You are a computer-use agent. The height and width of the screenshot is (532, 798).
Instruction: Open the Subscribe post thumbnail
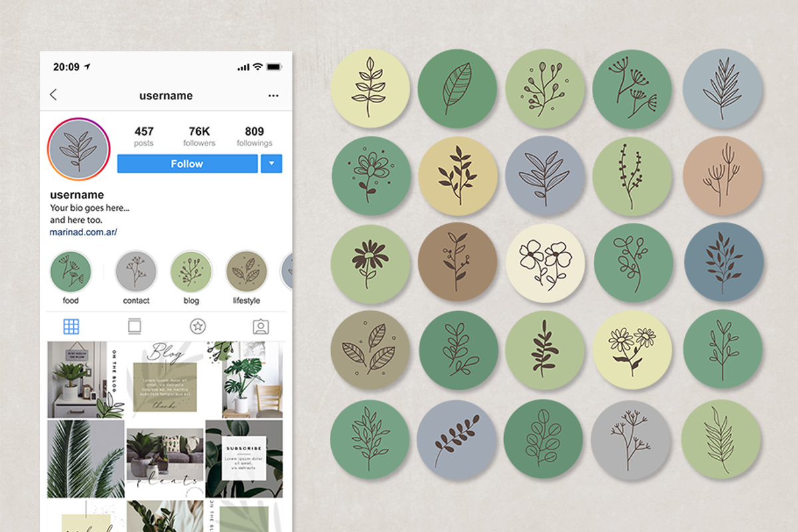point(244,459)
